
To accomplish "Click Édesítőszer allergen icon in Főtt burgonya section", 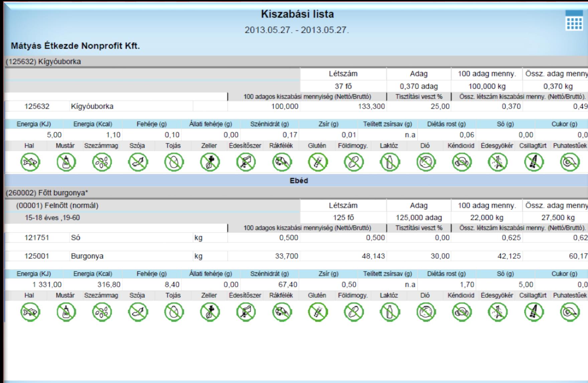I will tap(246, 312).
